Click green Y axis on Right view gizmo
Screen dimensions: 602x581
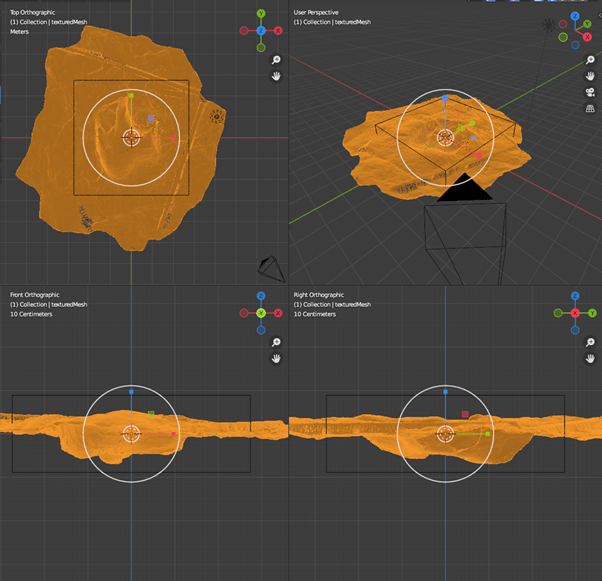tap(591, 313)
